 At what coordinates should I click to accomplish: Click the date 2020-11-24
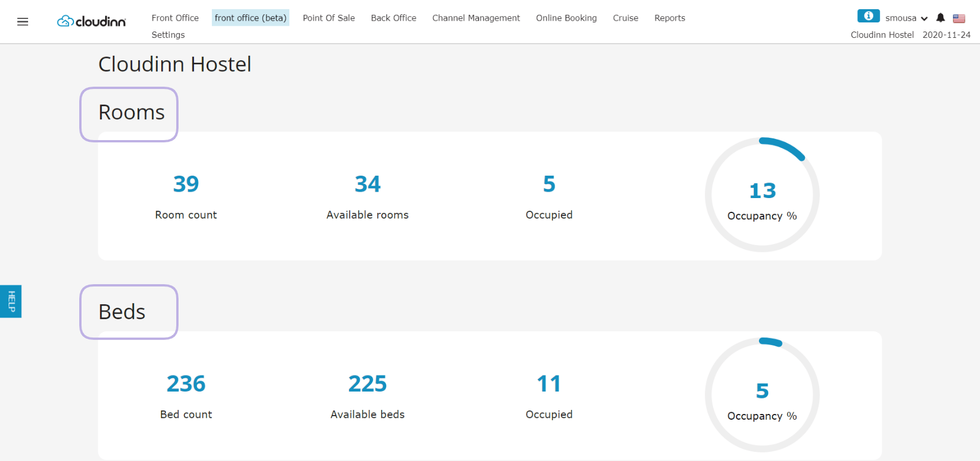947,35
